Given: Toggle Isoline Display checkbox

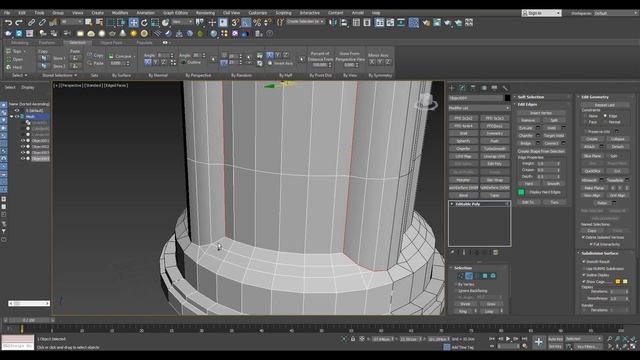Looking at the screenshot, I should tap(584, 275).
